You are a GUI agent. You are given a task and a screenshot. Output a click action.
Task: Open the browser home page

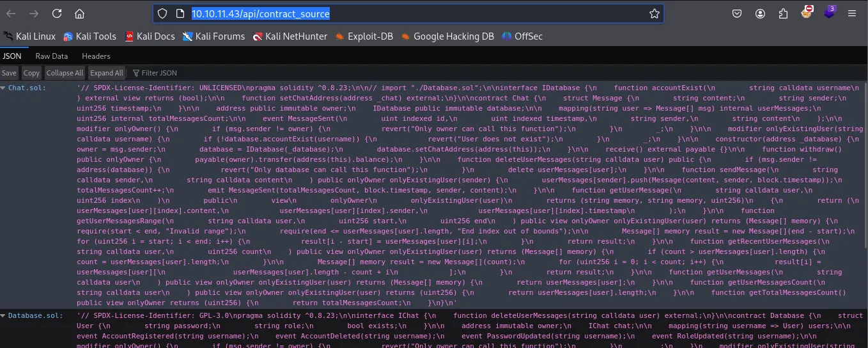click(x=79, y=13)
